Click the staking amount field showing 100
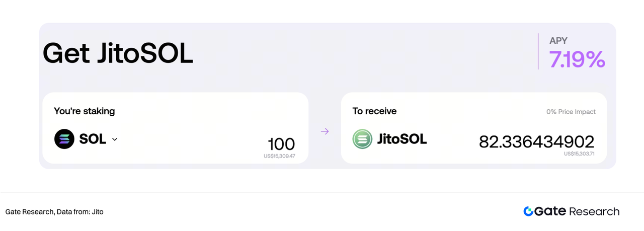The width and height of the screenshot is (644, 231). click(x=281, y=144)
